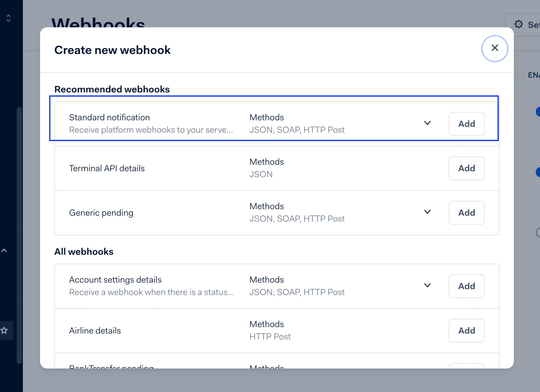Add the Generic pending webhook
The width and height of the screenshot is (540, 392).
[x=467, y=213]
